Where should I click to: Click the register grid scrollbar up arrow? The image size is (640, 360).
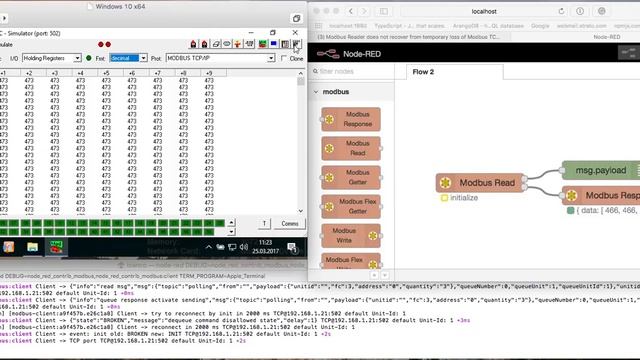301,73
